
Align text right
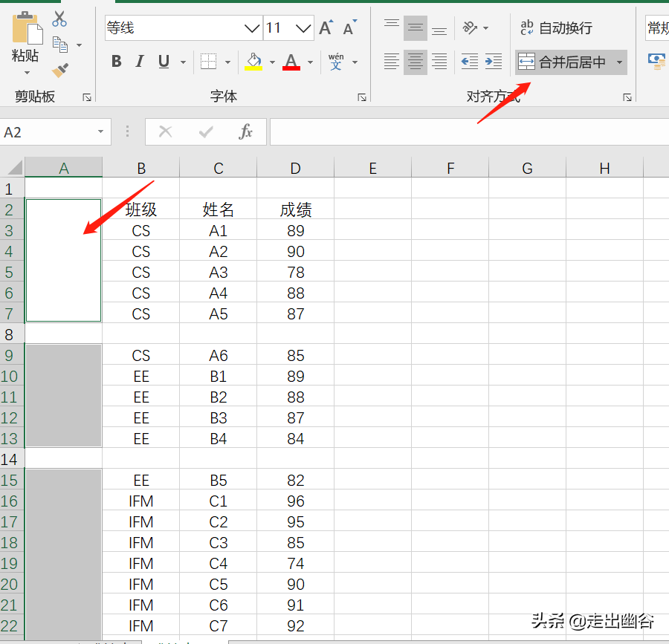click(439, 62)
